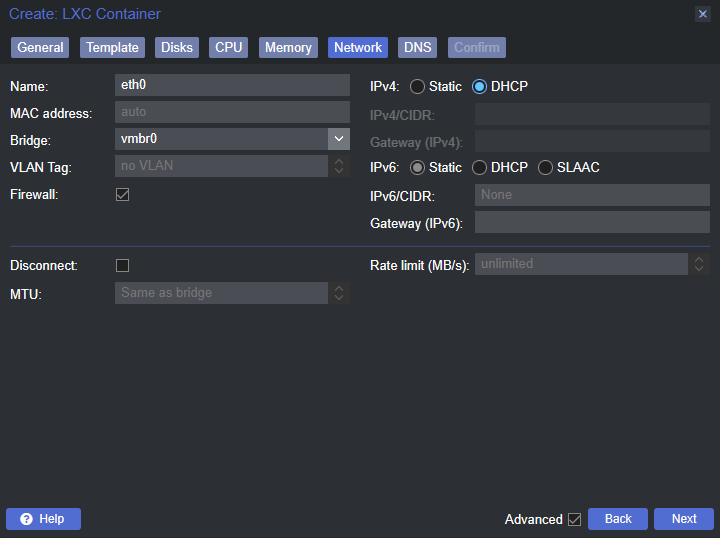Click the VLAN Tag input field

coord(221,166)
